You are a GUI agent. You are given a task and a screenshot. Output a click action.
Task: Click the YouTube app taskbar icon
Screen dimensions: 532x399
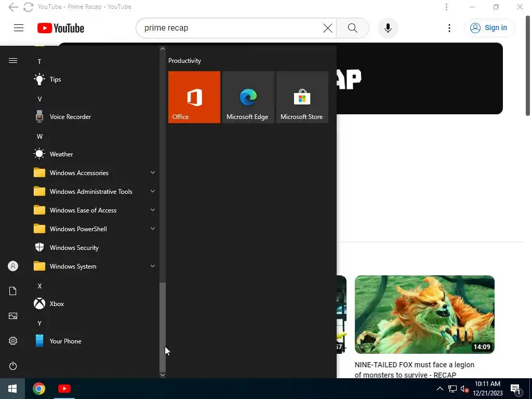(64, 389)
